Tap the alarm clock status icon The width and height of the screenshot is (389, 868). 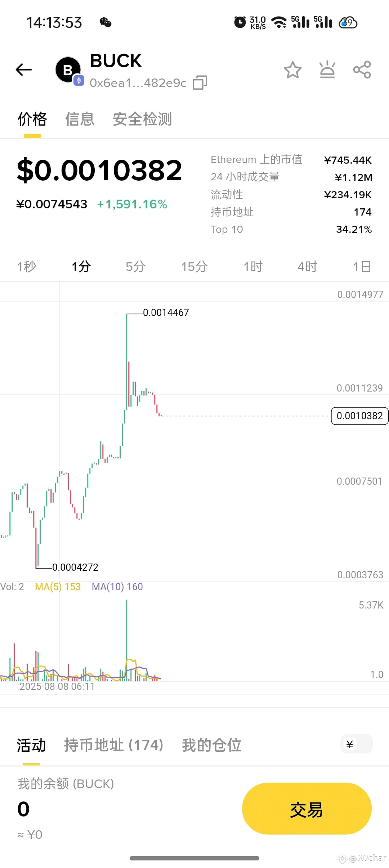point(240,22)
